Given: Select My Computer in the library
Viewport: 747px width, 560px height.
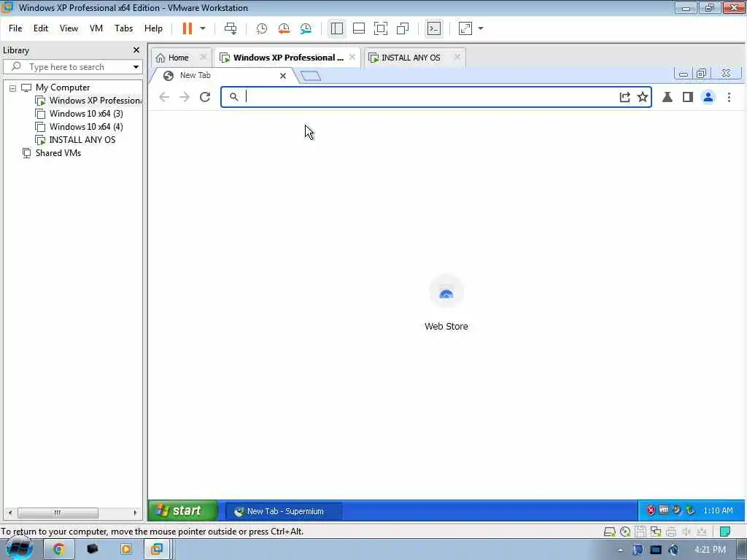Looking at the screenshot, I should [x=63, y=87].
